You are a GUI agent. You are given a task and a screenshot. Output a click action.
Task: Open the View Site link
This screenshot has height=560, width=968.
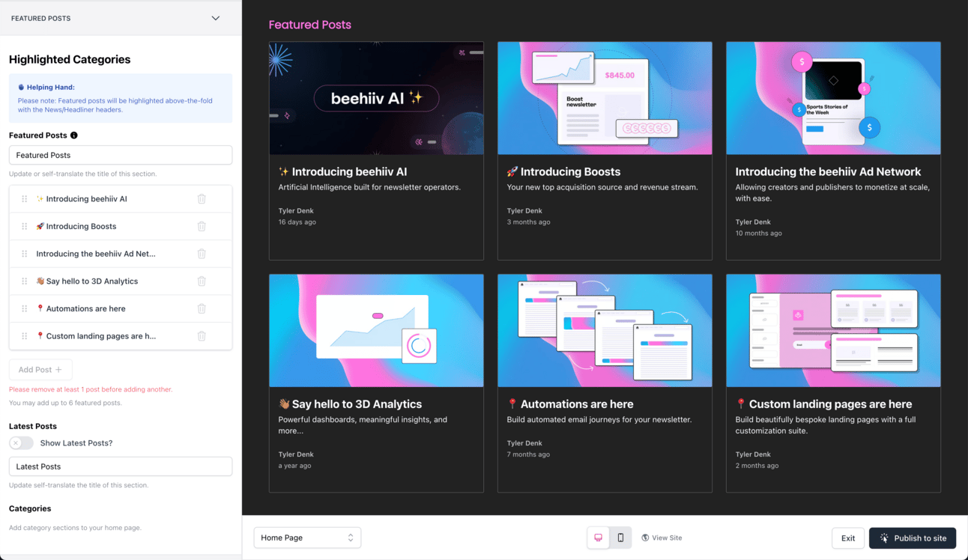tap(662, 538)
